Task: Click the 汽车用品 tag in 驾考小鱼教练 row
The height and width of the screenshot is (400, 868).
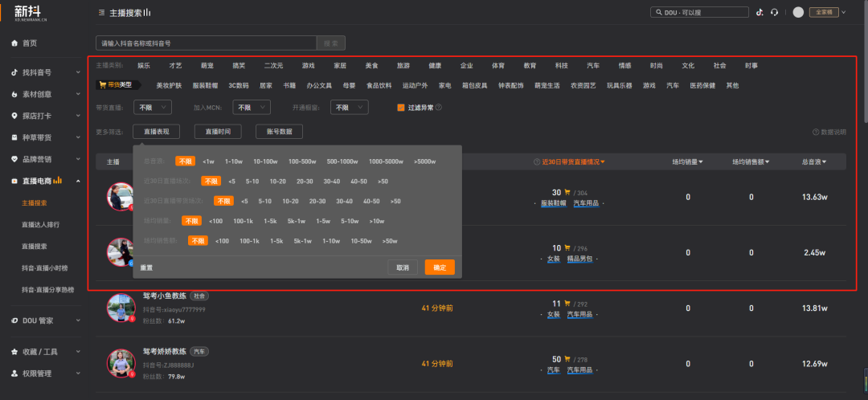Action: click(579, 315)
